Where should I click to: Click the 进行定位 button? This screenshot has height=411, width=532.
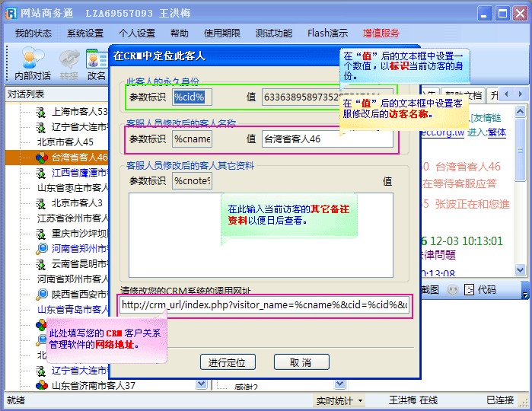(232, 362)
